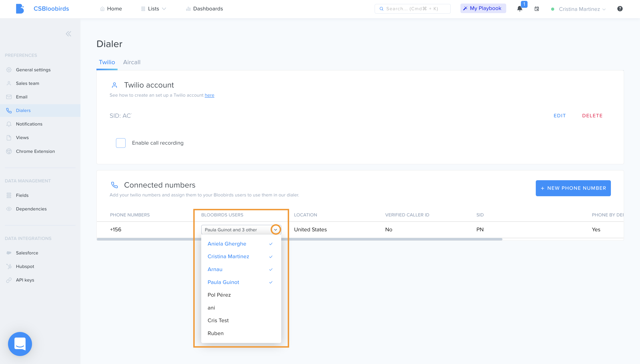Open the help question mark icon
Viewport: 640px width, 364px height.
click(x=620, y=9)
